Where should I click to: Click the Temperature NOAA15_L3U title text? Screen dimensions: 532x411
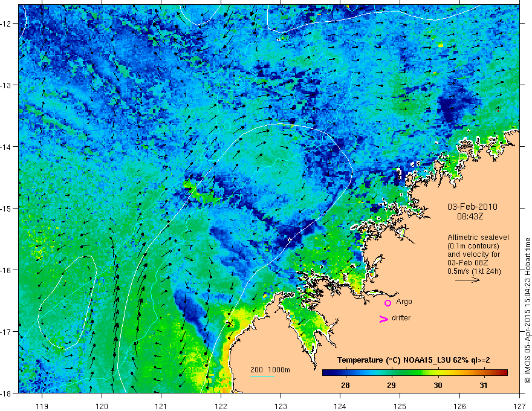[x=414, y=360]
